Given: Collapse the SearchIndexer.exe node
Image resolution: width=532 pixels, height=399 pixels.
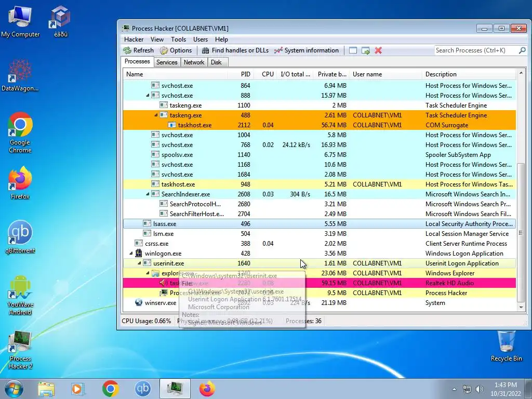Looking at the screenshot, I should pyautogui.click(x=148, y=194).
